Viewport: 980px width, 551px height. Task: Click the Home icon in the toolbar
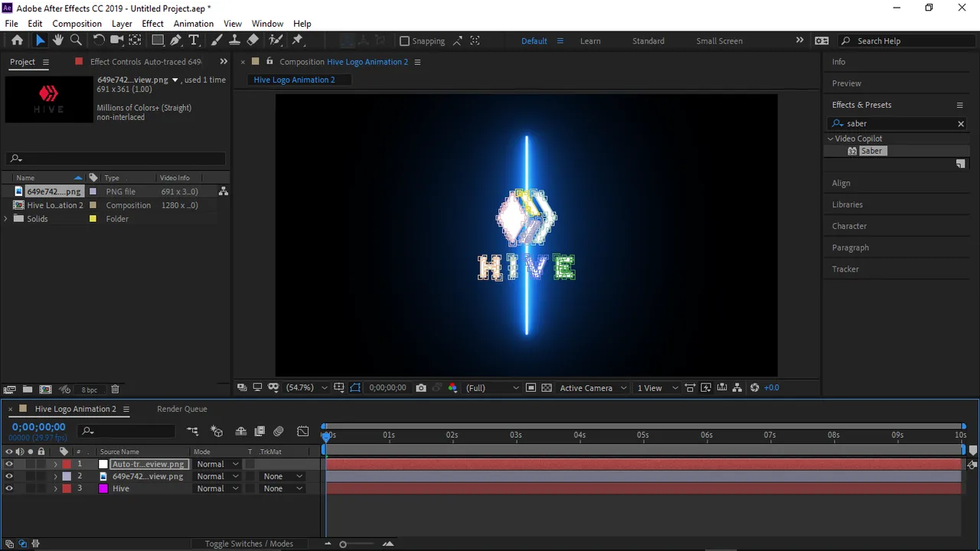17,41
